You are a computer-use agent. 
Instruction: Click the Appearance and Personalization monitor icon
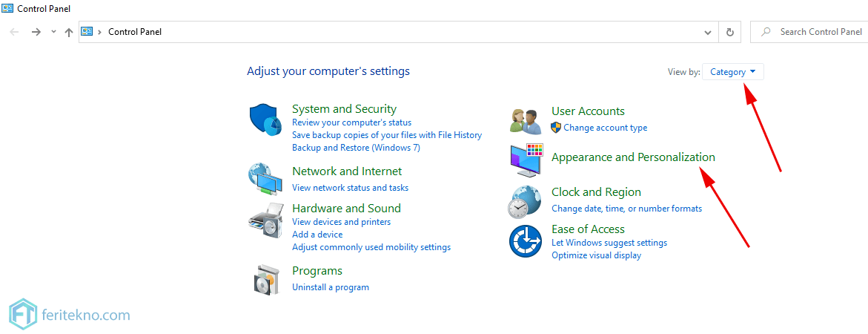click(x=526, y=160)
